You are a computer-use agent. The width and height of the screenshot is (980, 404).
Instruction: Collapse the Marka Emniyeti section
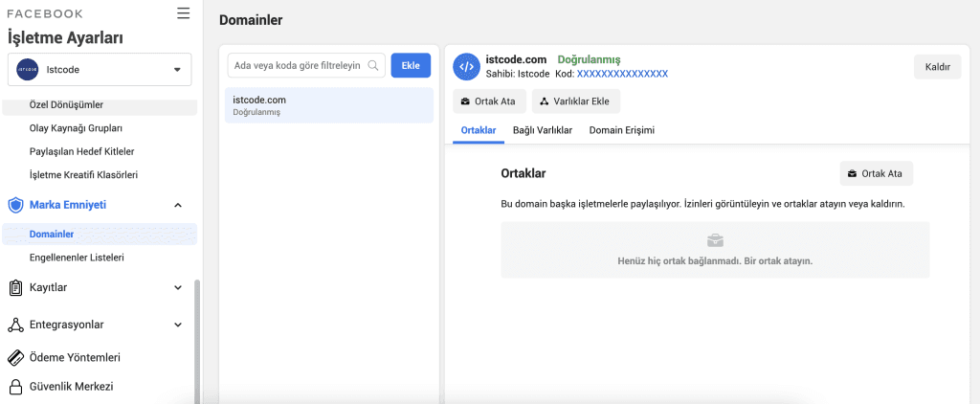tap(178, 205)
